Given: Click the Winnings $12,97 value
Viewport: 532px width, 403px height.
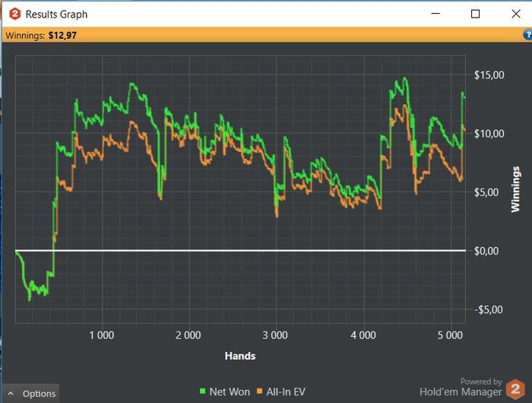Looking at the screenshot, I should (62, 35).
